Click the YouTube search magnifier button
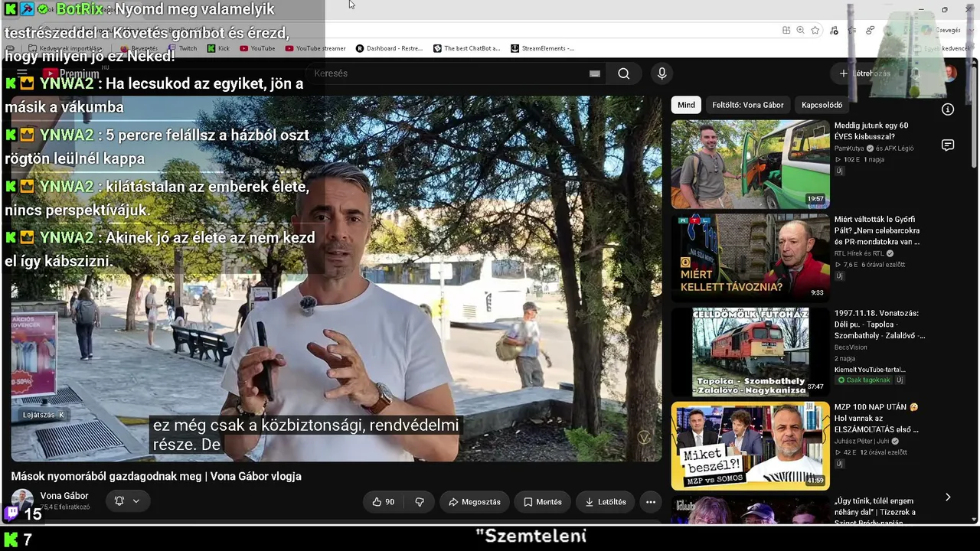Viewport: 980px width, 551px height. tap(624, 73)
